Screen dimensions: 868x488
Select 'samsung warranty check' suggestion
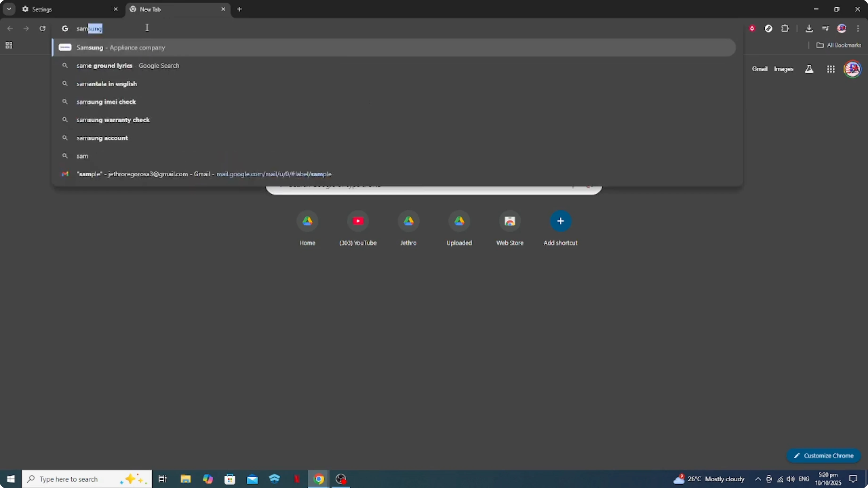click(394, 120)
